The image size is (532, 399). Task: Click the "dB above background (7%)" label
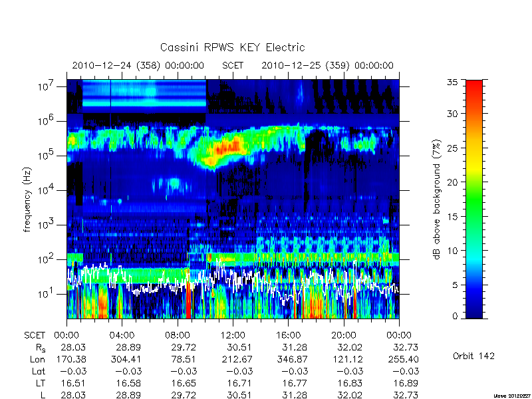pos(437,199)
